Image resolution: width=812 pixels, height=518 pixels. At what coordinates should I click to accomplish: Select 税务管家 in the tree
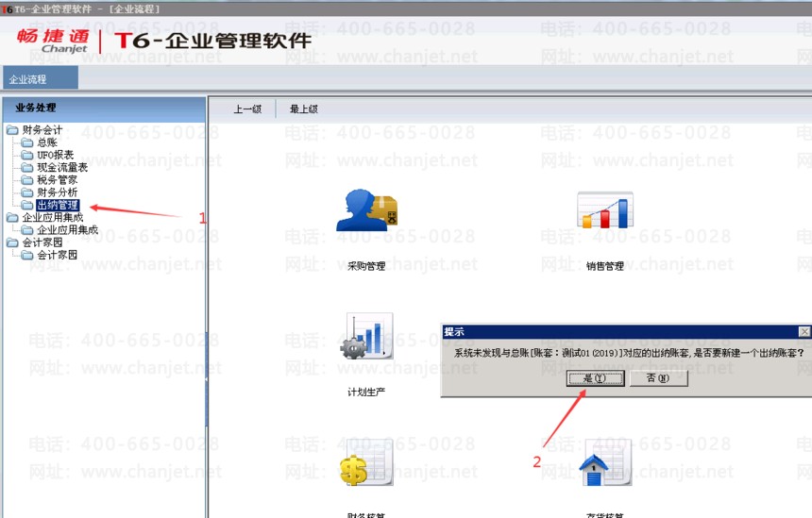[57, 180]
